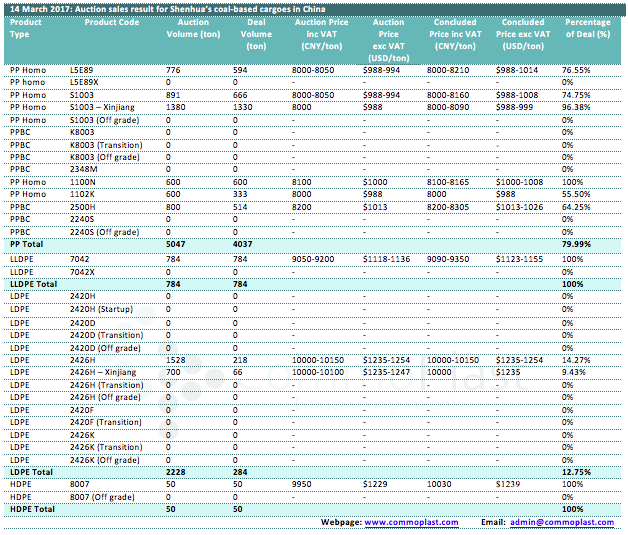Viewport: 628px width, 535px height.
Task: Select the 5047 PP total auction volume
Action: click(176, 244)
